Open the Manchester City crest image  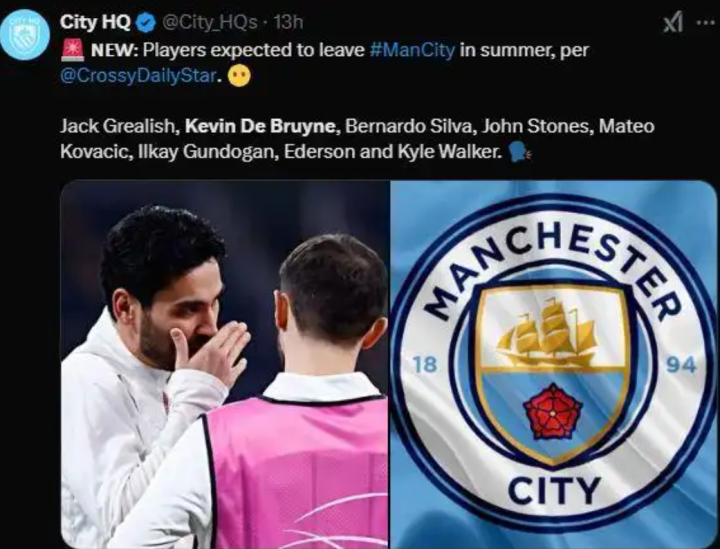coord(553,364)
